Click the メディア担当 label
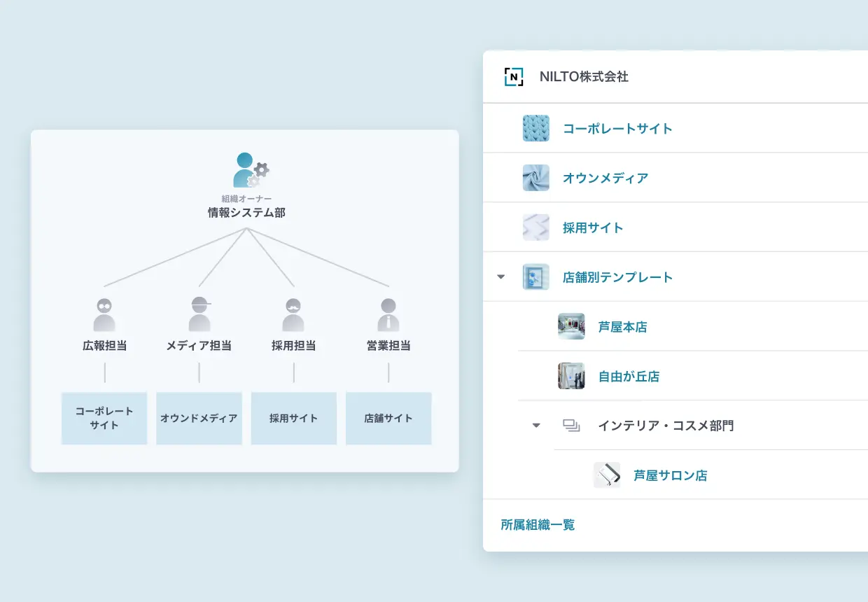The width and height of the screenshot is (868, 602). pyautogui.click(x=199, y=346)
